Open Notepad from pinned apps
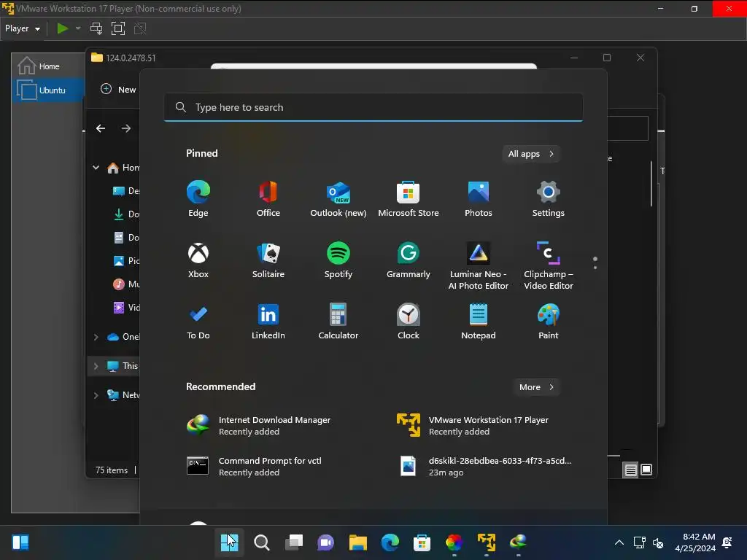The width and height of the screenshot is (747, 560). (x=479, y=322)
